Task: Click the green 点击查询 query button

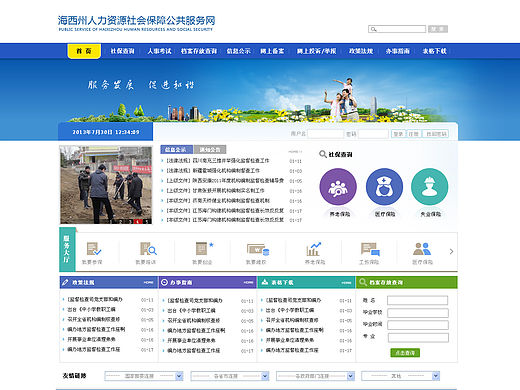Action: click(x=405, y=353)
